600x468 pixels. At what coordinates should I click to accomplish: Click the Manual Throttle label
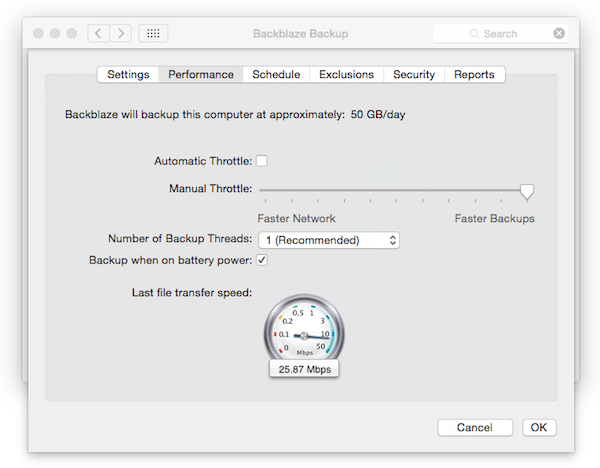point(210,189)
